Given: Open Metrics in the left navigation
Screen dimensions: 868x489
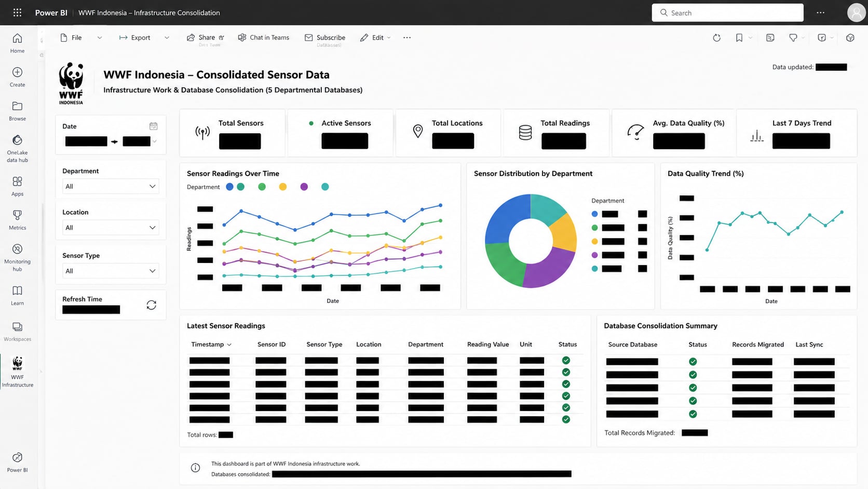Looking at the screenshot, I should pos(17,220).
